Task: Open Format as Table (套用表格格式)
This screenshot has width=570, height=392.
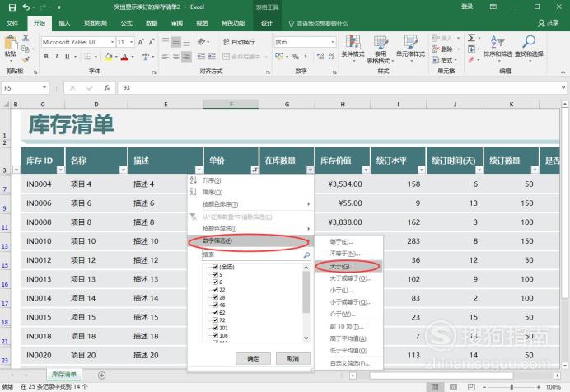Action: 381,49
